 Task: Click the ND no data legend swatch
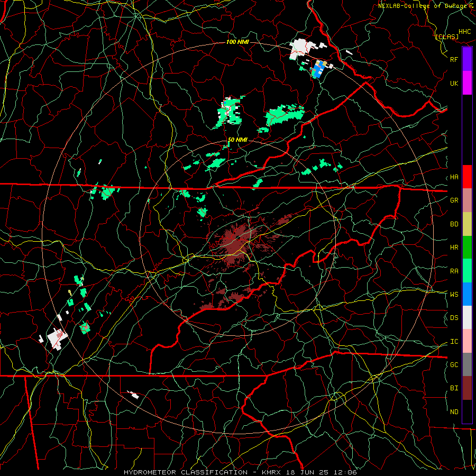[467, 411]
